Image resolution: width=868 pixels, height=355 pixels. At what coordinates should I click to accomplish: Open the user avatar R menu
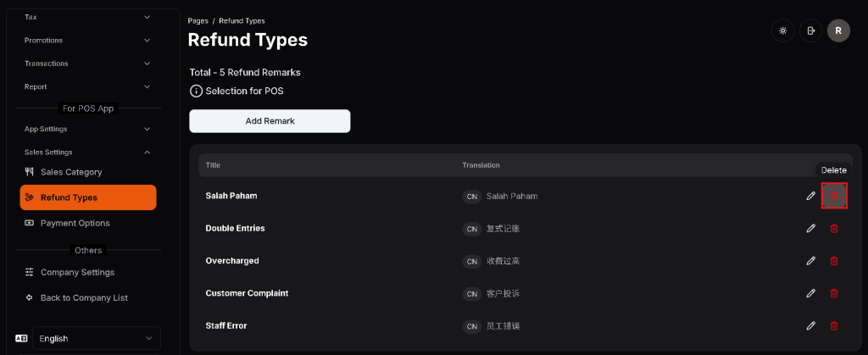coord(838,31)
